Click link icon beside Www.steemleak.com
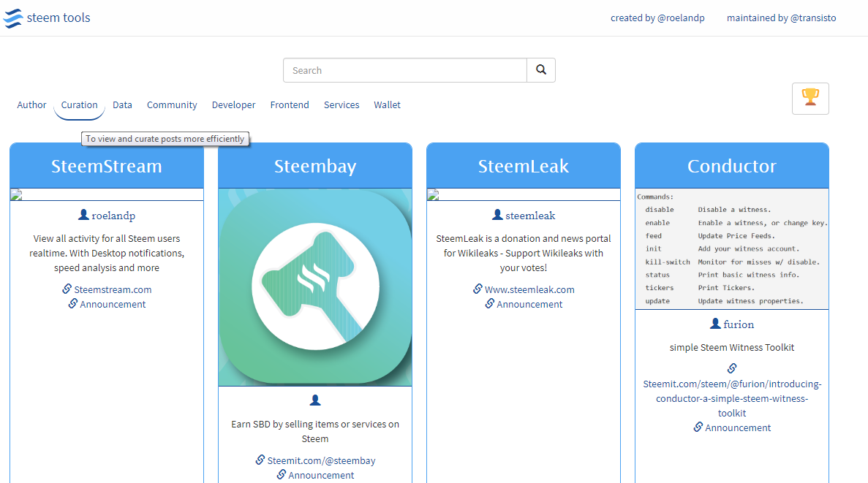Screen dimensions: 868x483 click(478, 289)
